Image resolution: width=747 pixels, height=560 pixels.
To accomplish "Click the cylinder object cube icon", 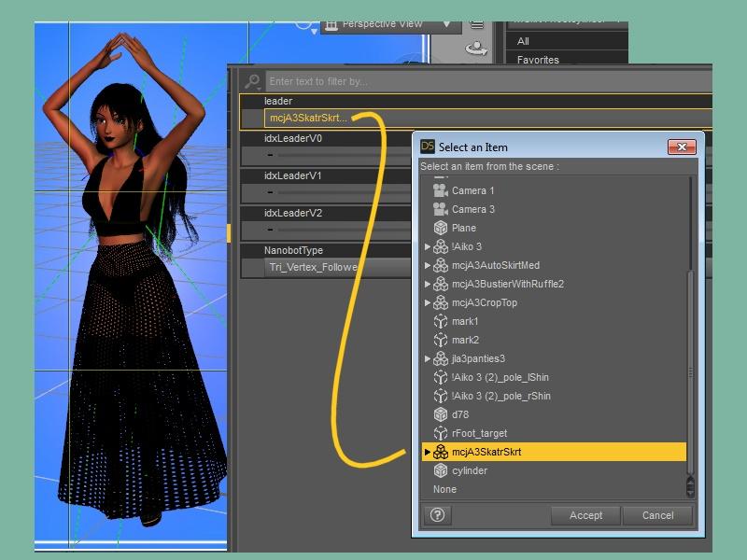I will [440, 470].
